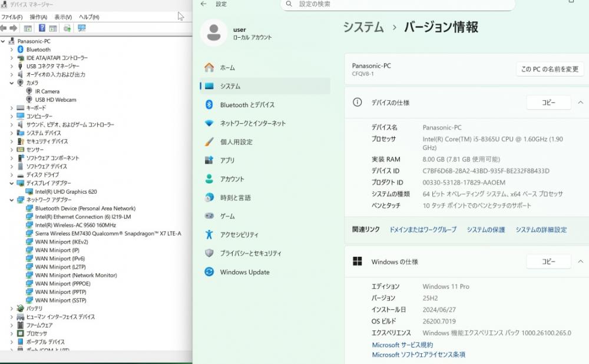
Task: Select Sierra Wireless EM7430 Qualcomm adapter
Action: click(x=108, y=233)
